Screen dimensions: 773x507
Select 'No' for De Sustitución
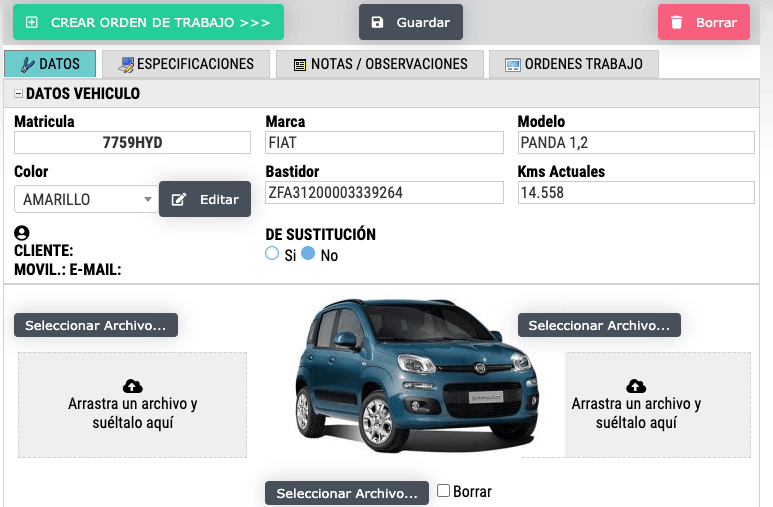(308, 254)
